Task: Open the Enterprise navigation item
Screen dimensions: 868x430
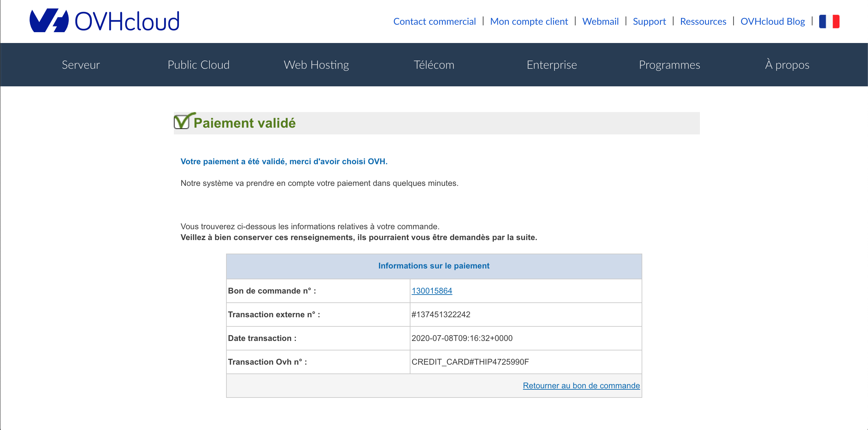Action: click(x=552, y=65)
